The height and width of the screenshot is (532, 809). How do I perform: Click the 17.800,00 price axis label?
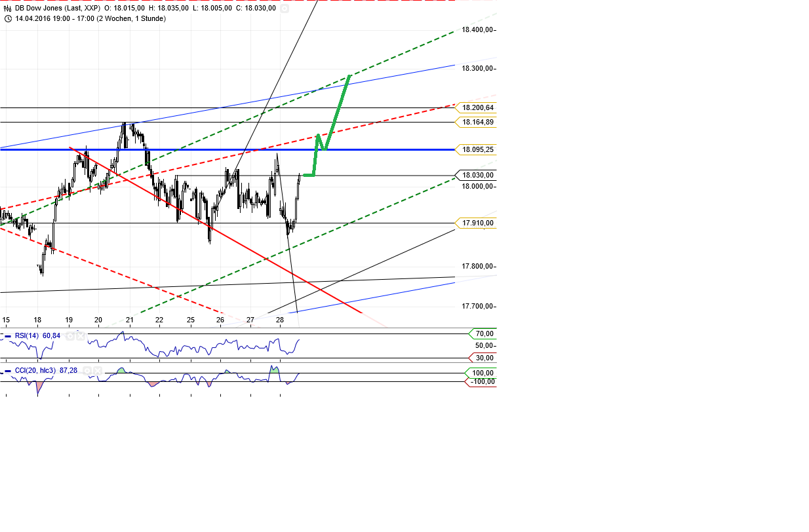(478, 266)
